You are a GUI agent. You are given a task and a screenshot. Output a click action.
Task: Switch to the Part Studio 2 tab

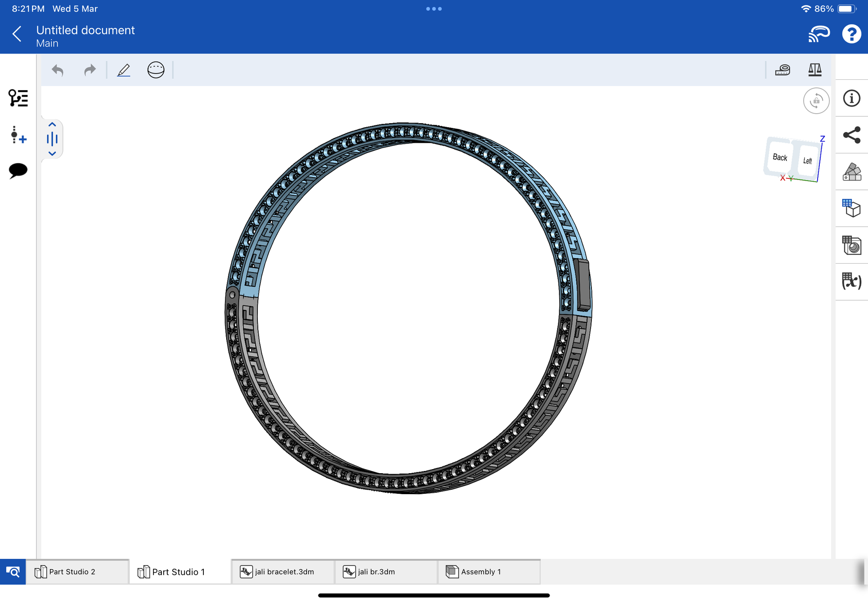(72, 572)
